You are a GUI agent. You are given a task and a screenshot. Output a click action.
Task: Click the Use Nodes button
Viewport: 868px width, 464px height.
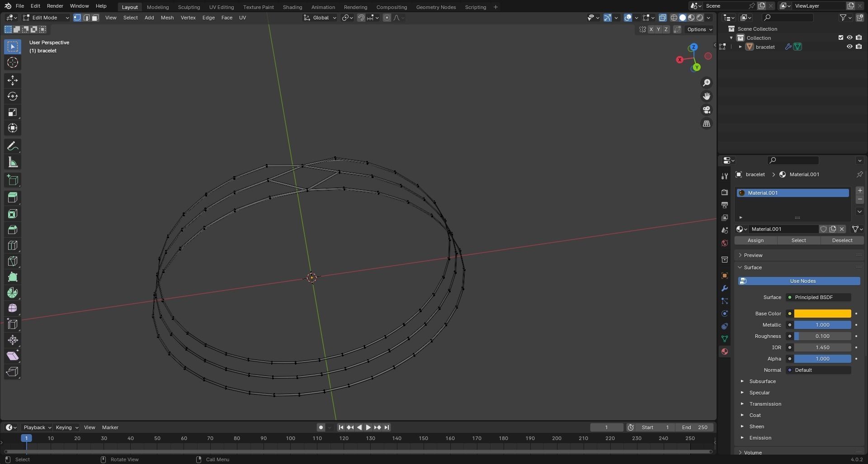(799, 281)
